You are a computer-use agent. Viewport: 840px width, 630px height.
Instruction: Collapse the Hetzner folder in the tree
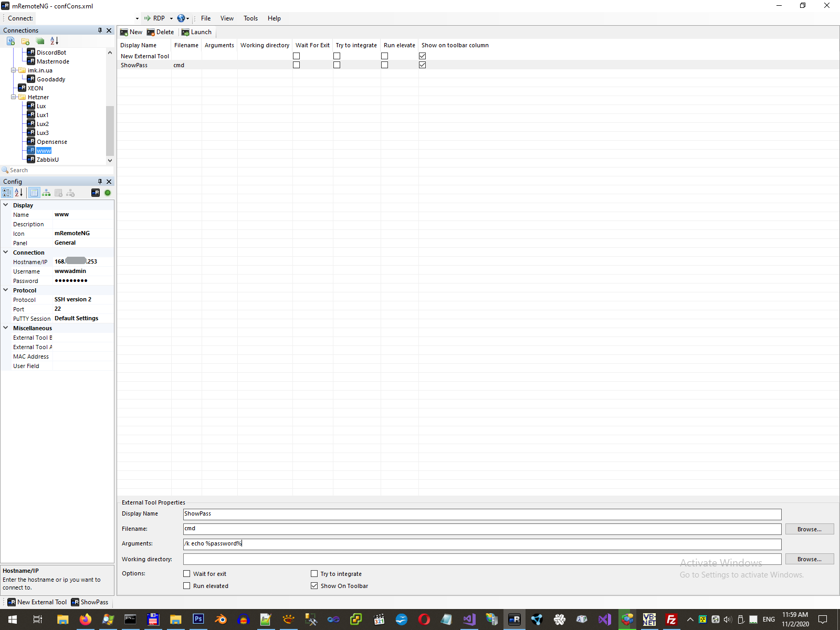[14, 97]
